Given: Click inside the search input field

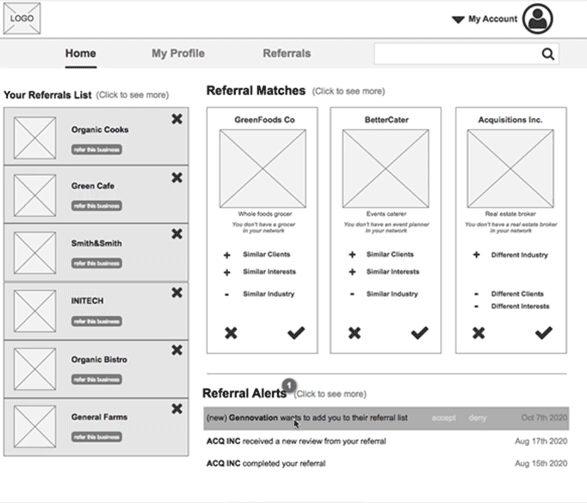Looking at the screenshot, I should click(x=457, y=54).
